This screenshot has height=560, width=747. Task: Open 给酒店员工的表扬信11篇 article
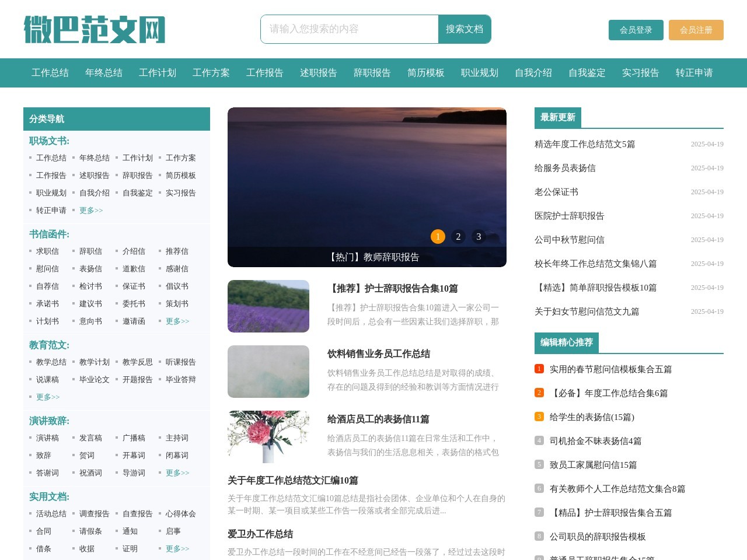click(x=379, y=419)
